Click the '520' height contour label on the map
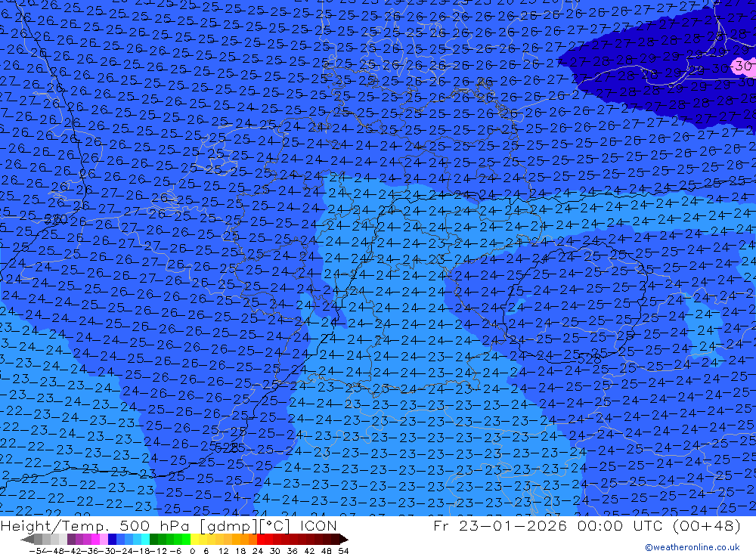 (55, 219)
